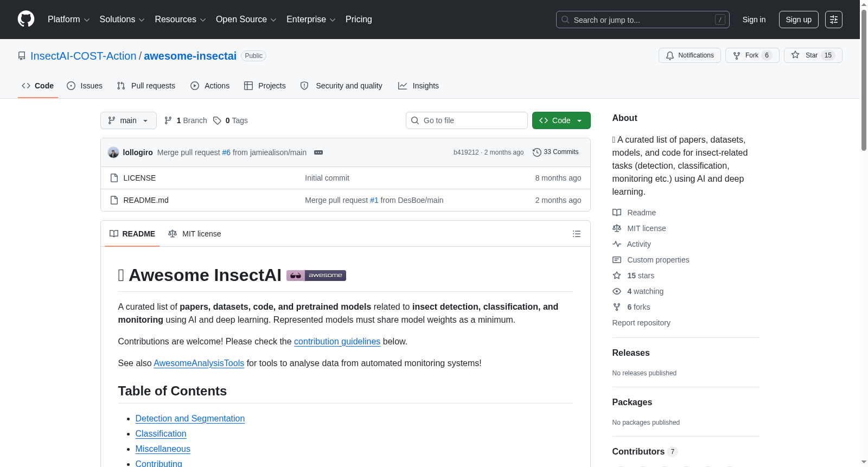
Task: Click the Sign up button
Action: 799,20
